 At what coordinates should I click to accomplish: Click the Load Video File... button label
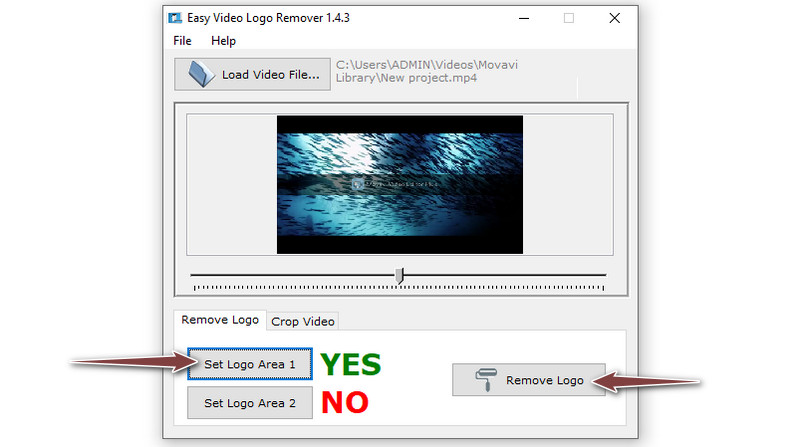pyautogui.click(x=270, y=74)
